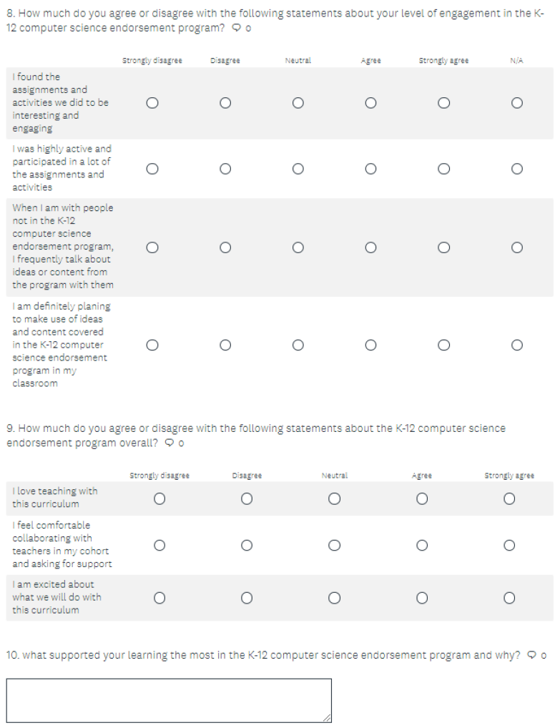The height and width of the screenshot is (728, 560).
Task: Mark N/A for interesting and engaging assignments
Action: point(516,103)
